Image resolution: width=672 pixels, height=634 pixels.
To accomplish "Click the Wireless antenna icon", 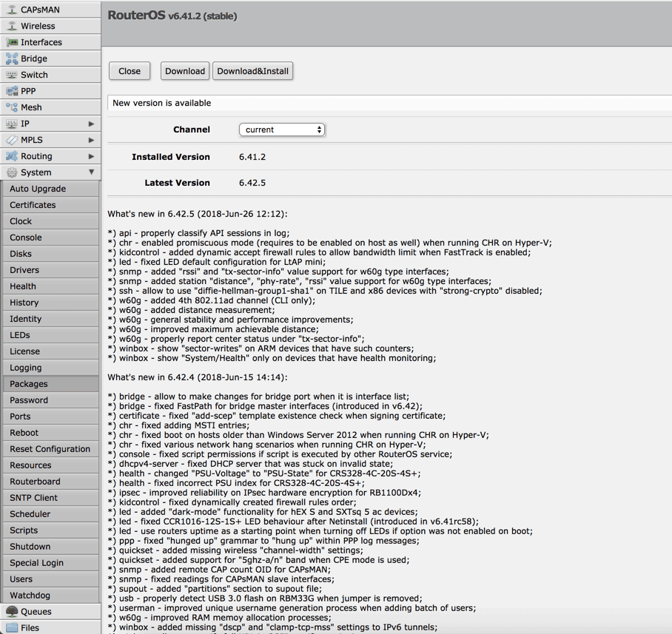I will [12, 26].
